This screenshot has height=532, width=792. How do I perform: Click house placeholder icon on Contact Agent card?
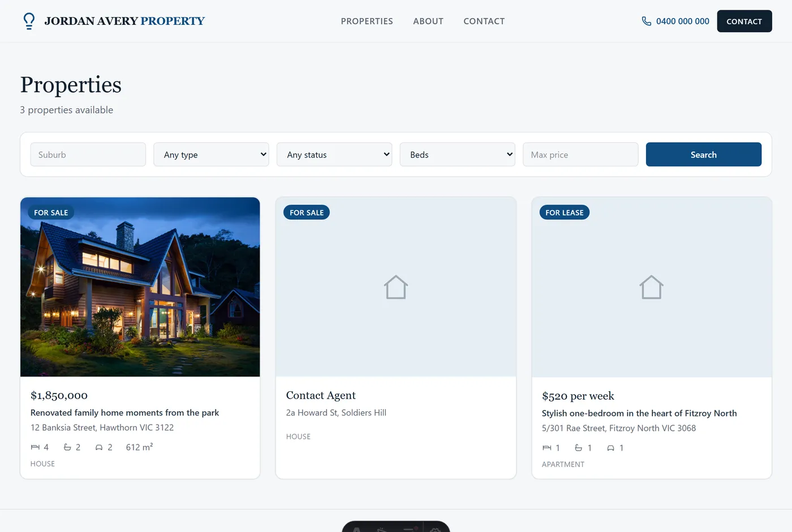pyautogui.click(x=396, y=287)
